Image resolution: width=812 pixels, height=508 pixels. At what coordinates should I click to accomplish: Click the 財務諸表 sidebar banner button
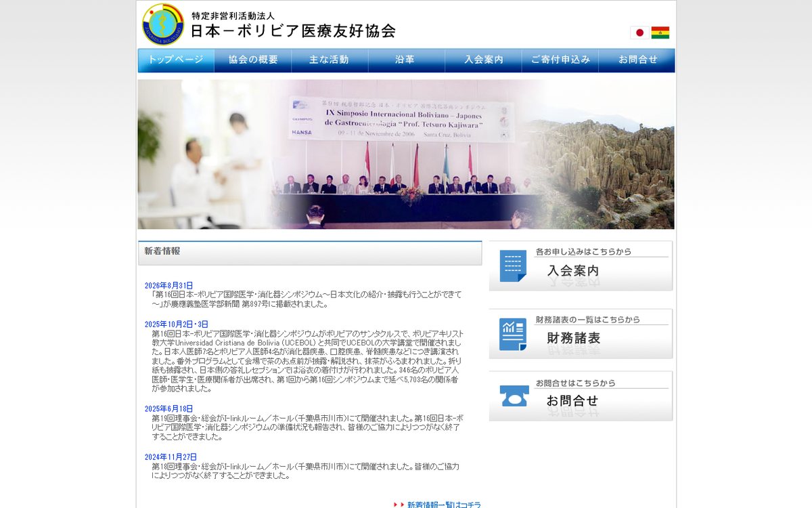coord(581,334)
